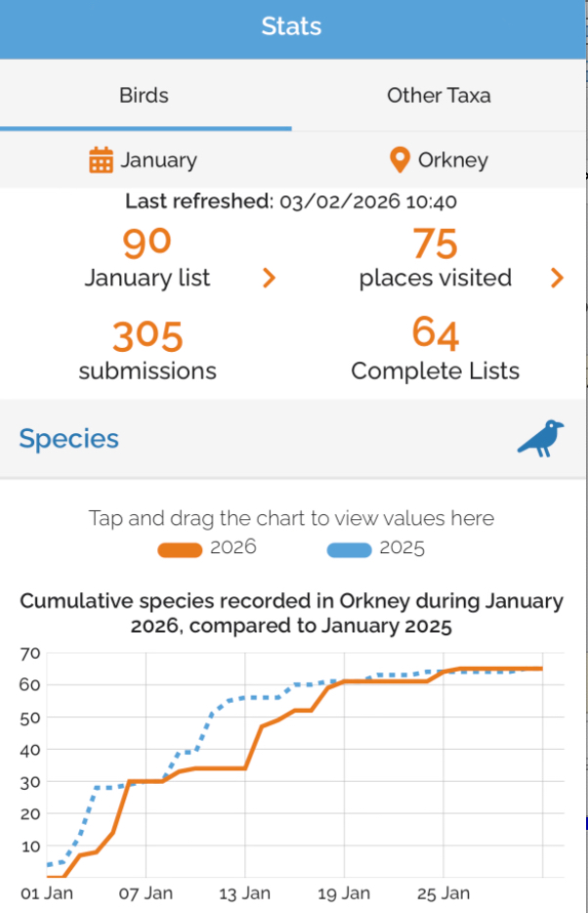Viewport: 588px width, 913px height.
Task: Open the 75 places visited count
Action: pyautogui.click(x=436, y=241)
